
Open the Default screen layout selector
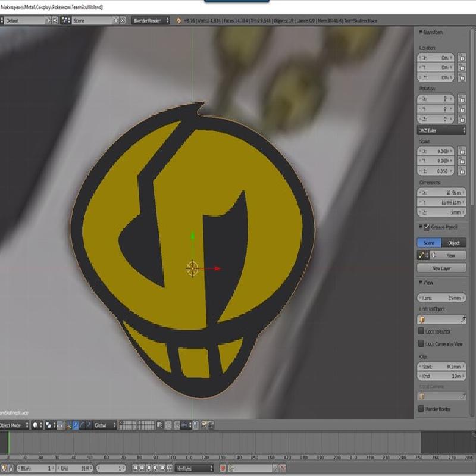(x=25, y=20)
